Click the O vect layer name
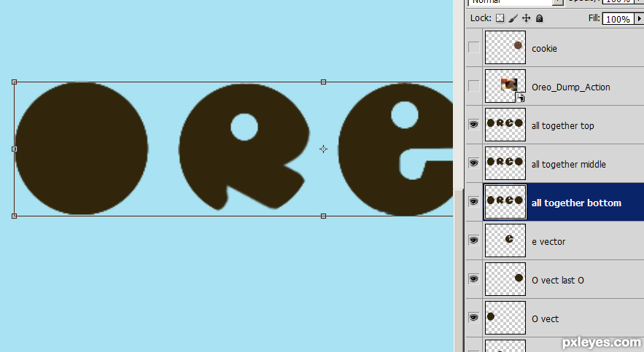Viewport: 644px width, 352px height. pyautogui.click(x=545, y=318)
